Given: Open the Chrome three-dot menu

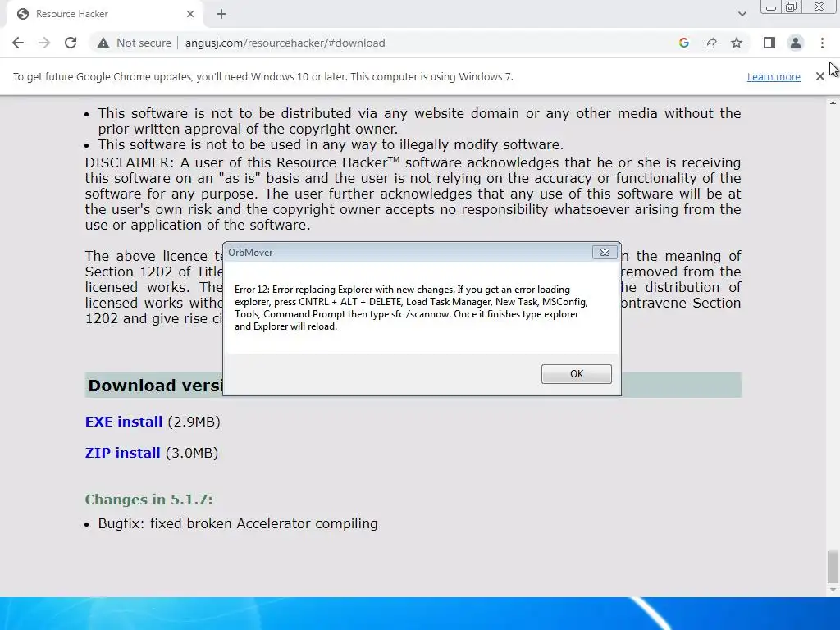Looking at the screenshot, I should click(x=822, y=43).
